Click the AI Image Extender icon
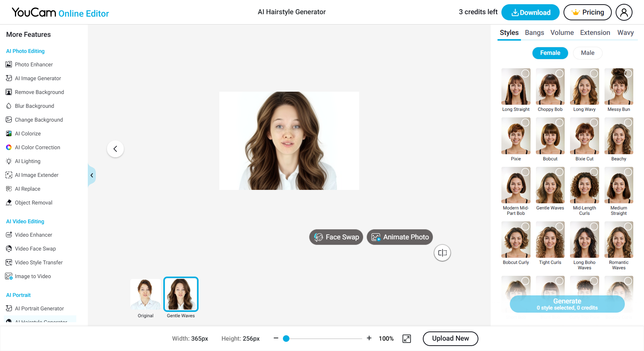 coord(9,175)
